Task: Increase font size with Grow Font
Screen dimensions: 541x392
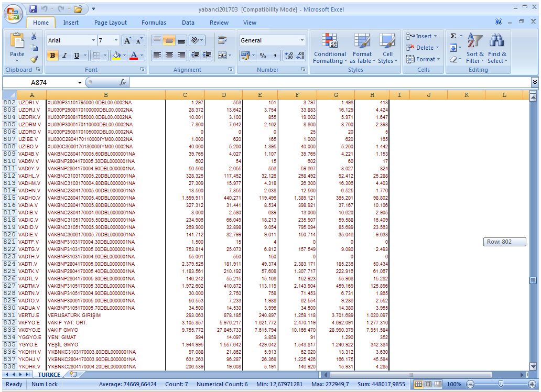Action: 127,41
